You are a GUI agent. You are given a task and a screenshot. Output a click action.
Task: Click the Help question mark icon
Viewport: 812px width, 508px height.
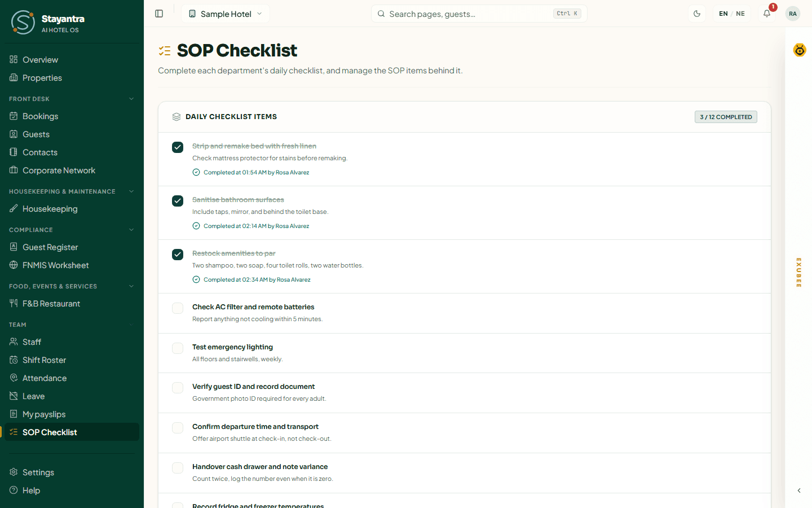tap(14, 491)
